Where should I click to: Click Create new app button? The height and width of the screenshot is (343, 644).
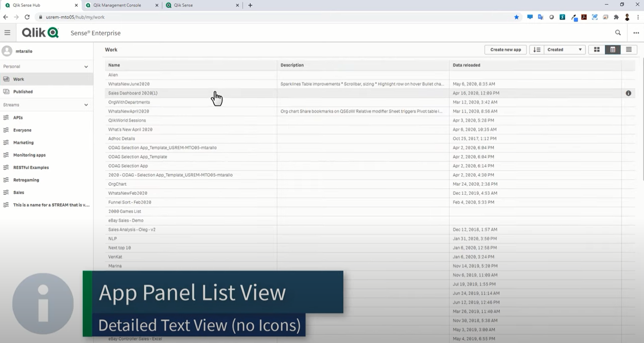pyautogui.click(x=505, y=50)
